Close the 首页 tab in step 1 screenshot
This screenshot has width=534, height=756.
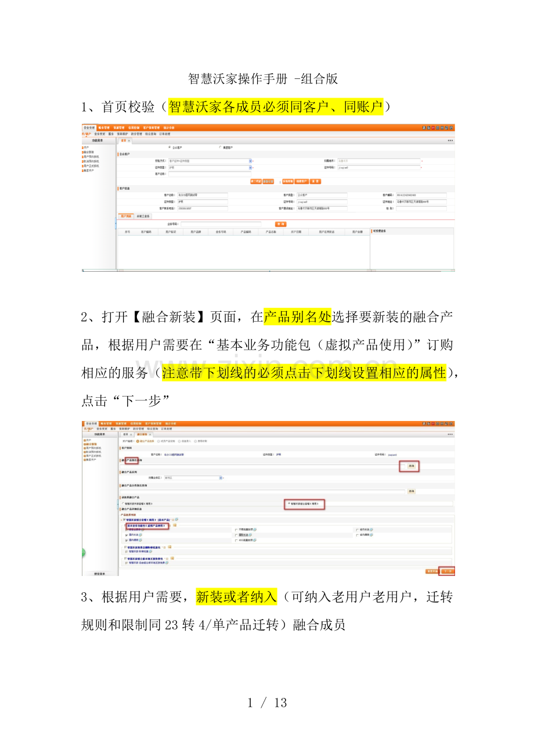129,141
